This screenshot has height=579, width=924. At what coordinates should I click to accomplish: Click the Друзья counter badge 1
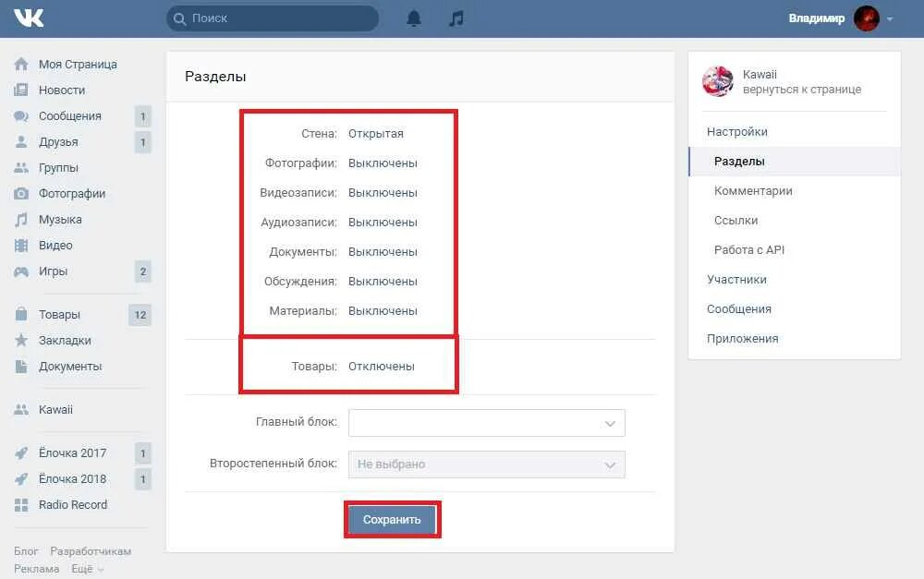142,142
